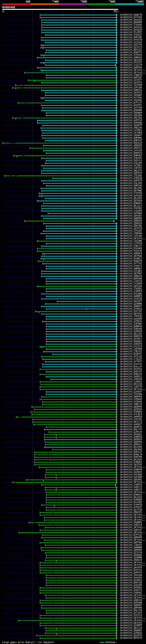The height and width of the screenshot is (644, 146).
Task: Select hit UniRef100_Q8IJ34
Action: pos(131,628)
